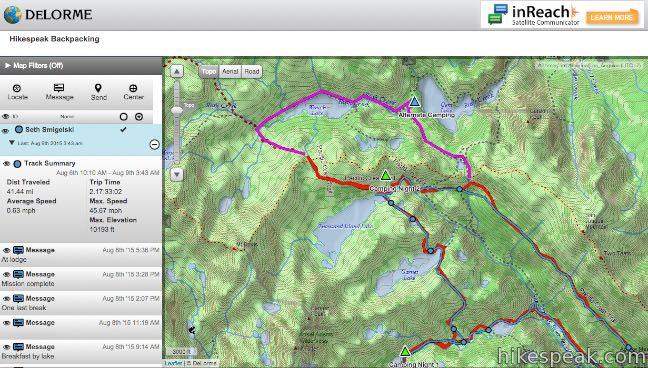The height and width of the screenshot is (368, 648).
Task: Click the Locate icon
Action: click(17, 88)
